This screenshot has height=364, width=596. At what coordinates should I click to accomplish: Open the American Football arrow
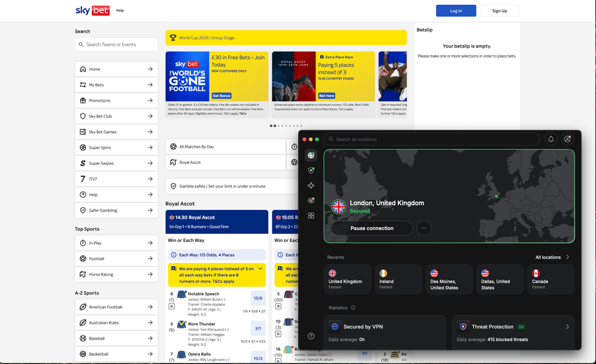[x=150, y=307]
